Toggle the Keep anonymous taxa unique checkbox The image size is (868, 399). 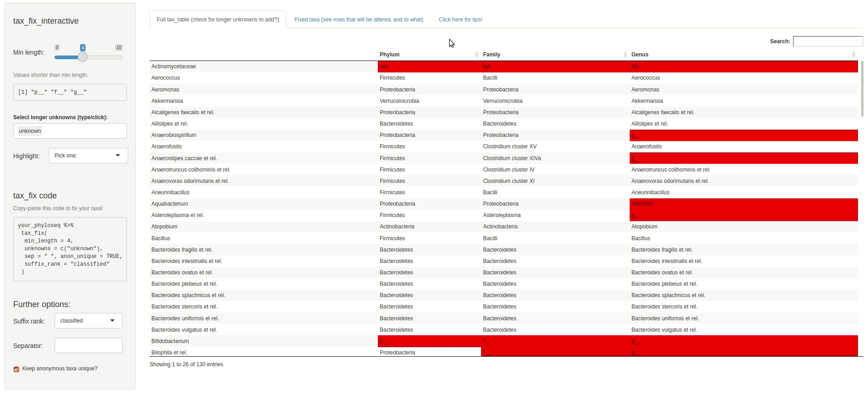pyautogui.click(x=16, y=369)
